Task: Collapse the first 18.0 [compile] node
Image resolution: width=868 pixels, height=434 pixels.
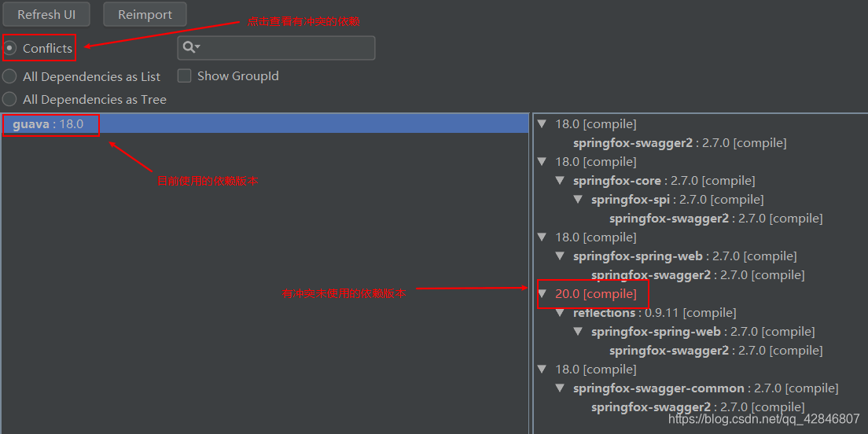Action: coord(542,124)
